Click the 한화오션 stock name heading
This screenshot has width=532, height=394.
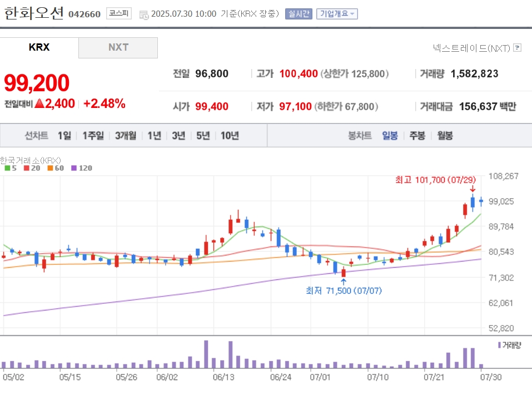point(33,13)
